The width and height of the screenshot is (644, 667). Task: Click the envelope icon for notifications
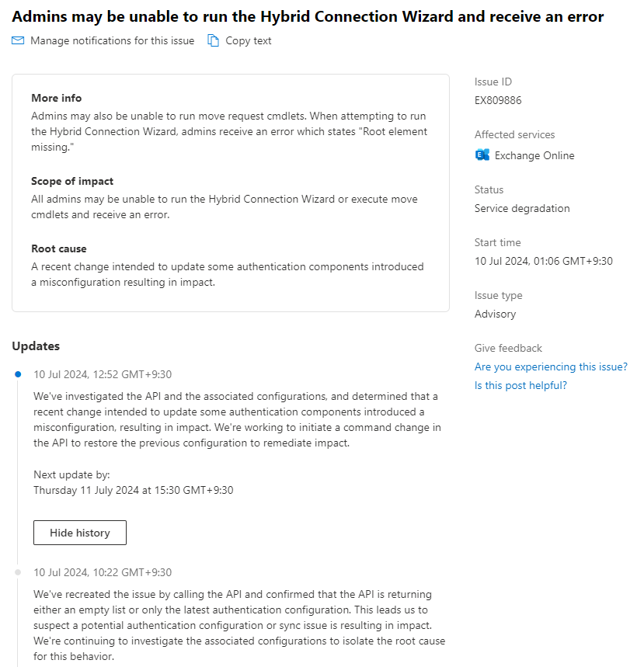(x=18, y=40)
